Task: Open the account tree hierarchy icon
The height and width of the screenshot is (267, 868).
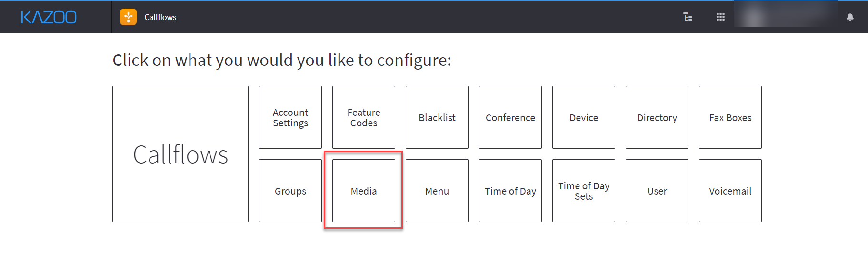Action: coord(688,17)
